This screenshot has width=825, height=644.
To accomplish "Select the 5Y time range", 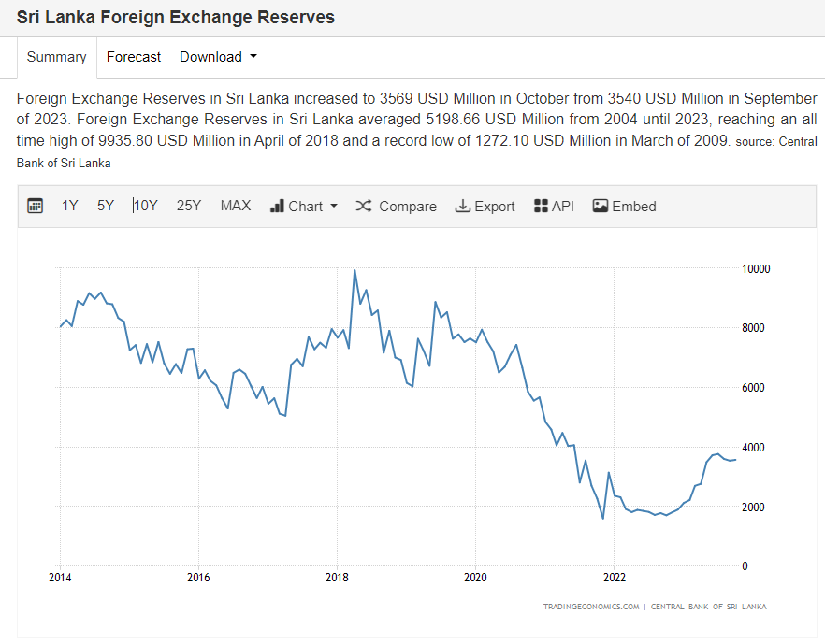I will (x=105, y=206).
